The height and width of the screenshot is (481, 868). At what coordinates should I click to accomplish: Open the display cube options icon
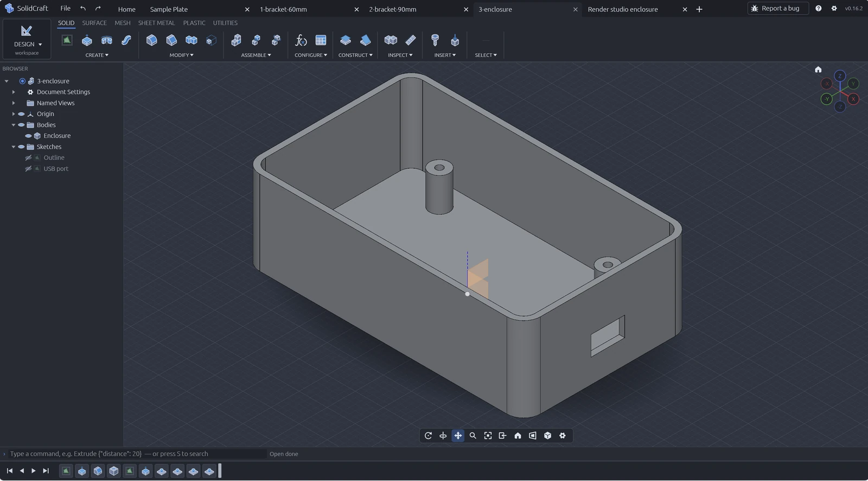547,435
